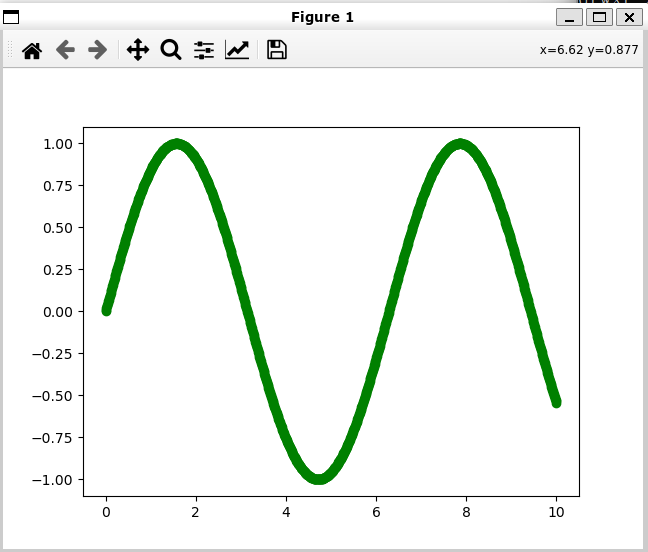Click the 0.25 y-axis tick label
The height and width of the screenshot is (552, 648).
point(58,270)
